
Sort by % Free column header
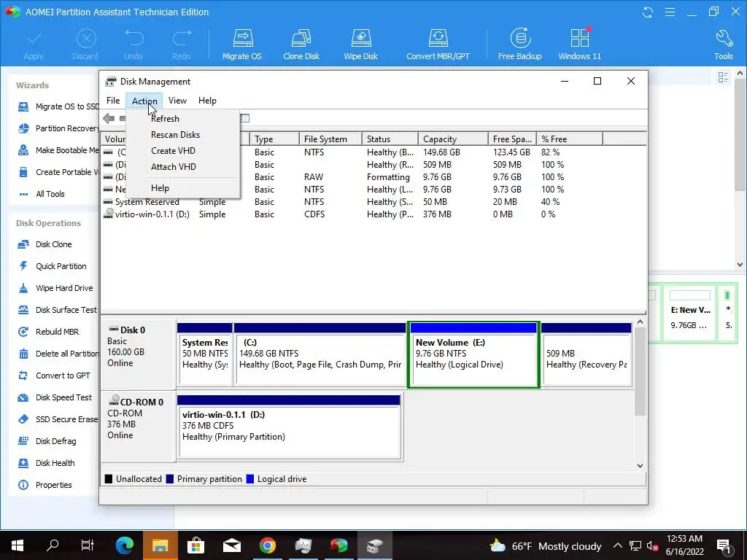point(569,139)
